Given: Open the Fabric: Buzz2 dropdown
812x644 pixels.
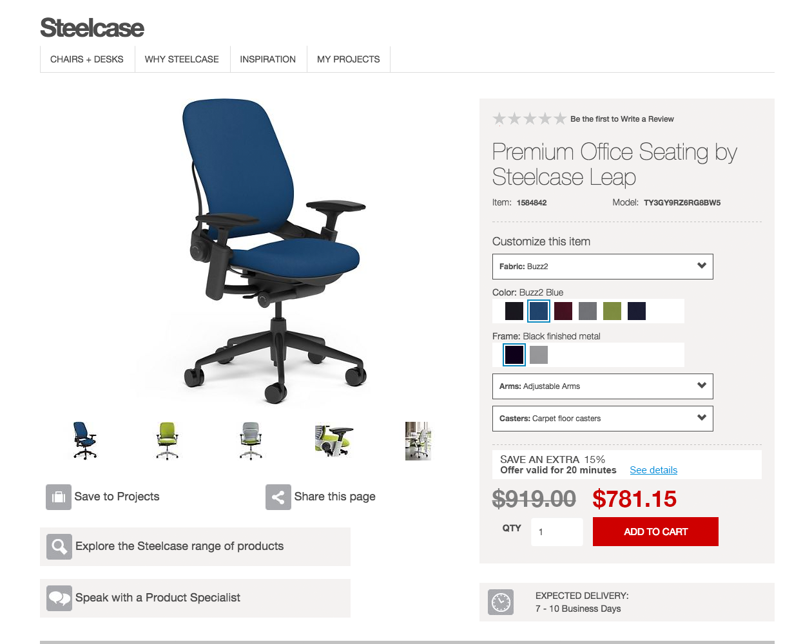Looking at the screenshot, I should [x=603, y=267].
